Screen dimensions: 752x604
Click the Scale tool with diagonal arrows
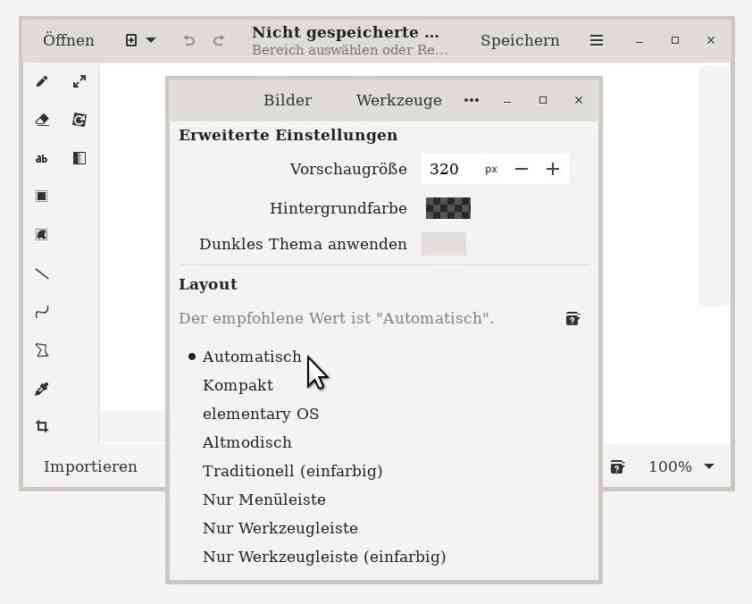[79, 82]
